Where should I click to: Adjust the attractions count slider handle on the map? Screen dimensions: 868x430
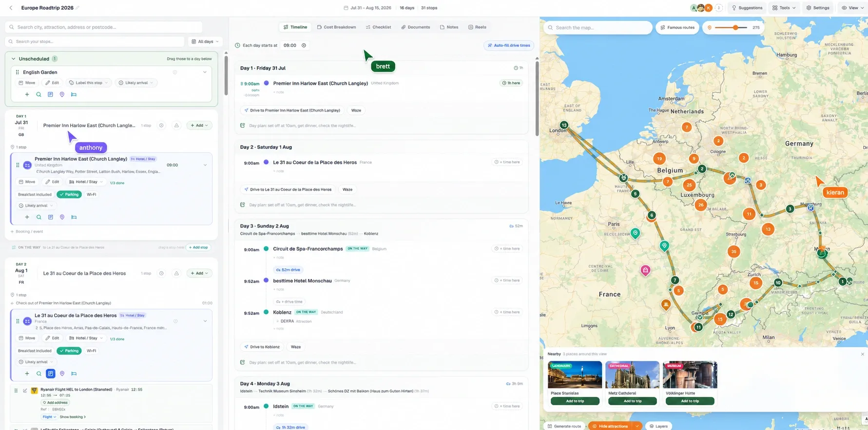[735, 28]
